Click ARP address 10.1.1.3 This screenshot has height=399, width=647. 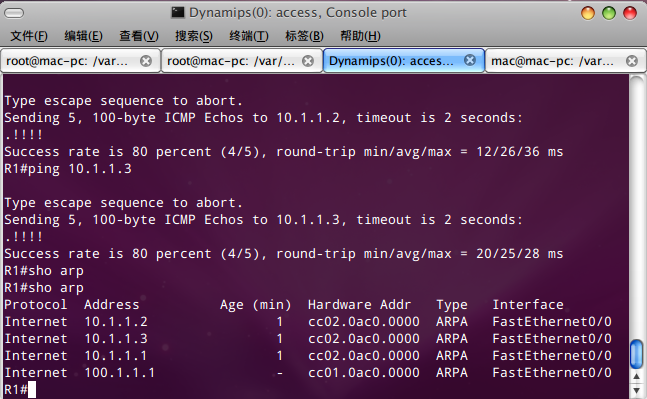tap(116, 338)
